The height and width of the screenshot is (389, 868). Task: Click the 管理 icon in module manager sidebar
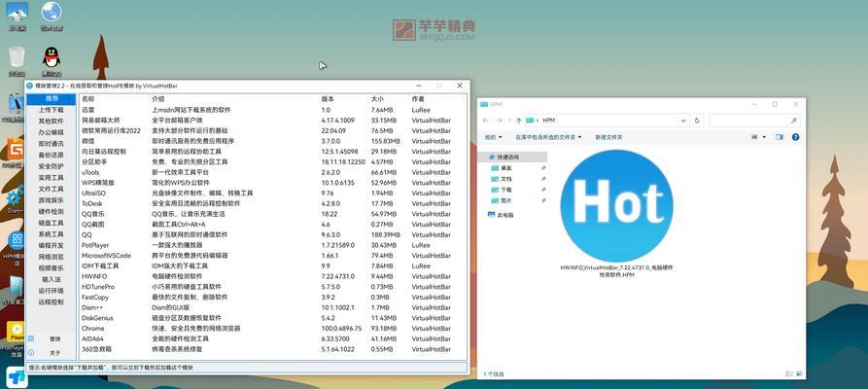point(30,338)
